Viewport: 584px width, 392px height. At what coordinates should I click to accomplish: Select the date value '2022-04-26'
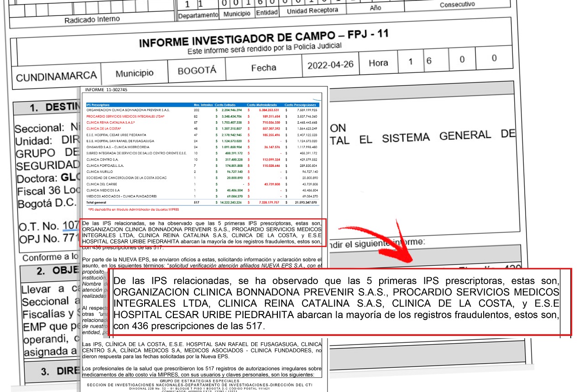tap(330, 65)
